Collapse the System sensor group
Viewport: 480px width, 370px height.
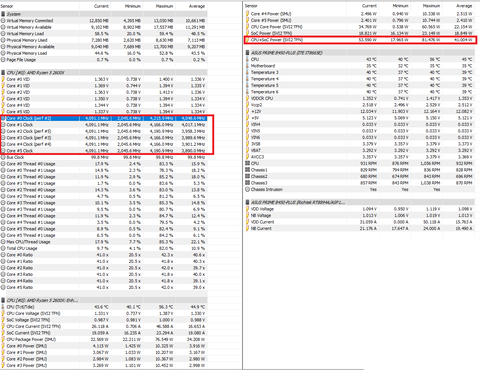click(x=104, y=14)
